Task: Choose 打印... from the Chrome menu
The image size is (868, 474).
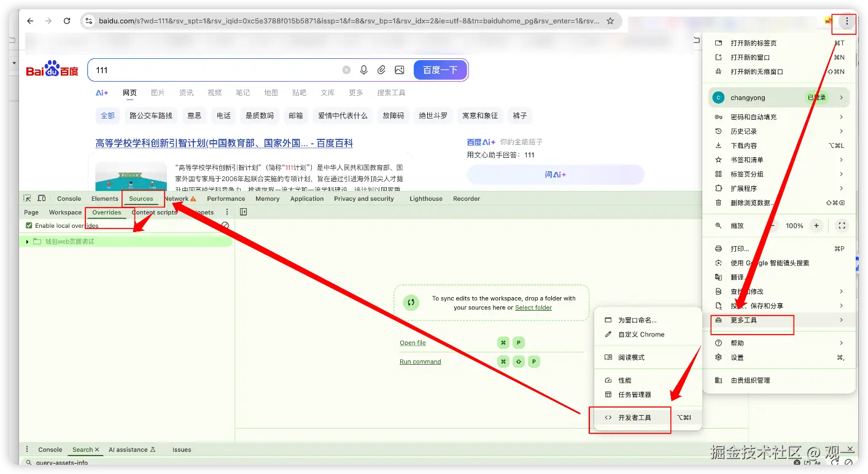Action: (780, 249)
